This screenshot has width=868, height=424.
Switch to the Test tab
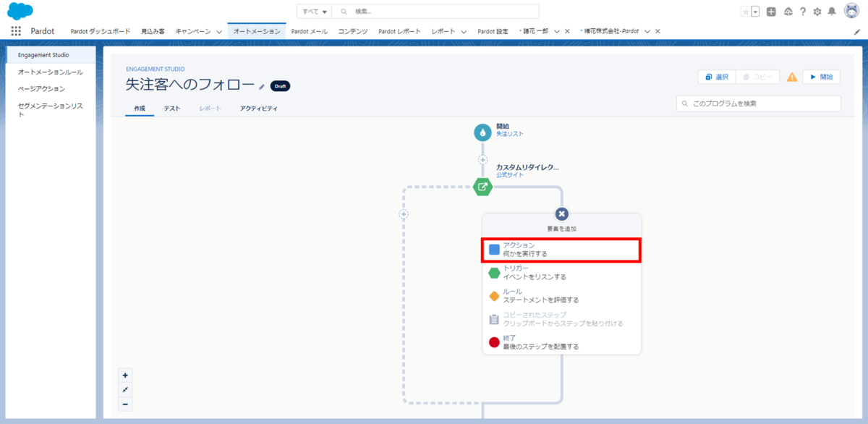click(172, 109)
